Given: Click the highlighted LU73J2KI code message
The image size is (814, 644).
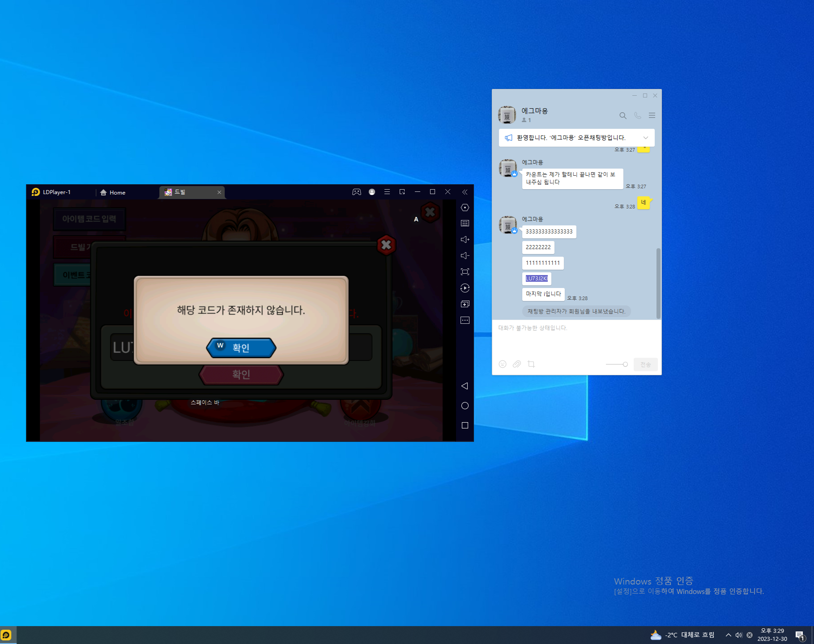Looking at the screenshot, I should (537, 279).
